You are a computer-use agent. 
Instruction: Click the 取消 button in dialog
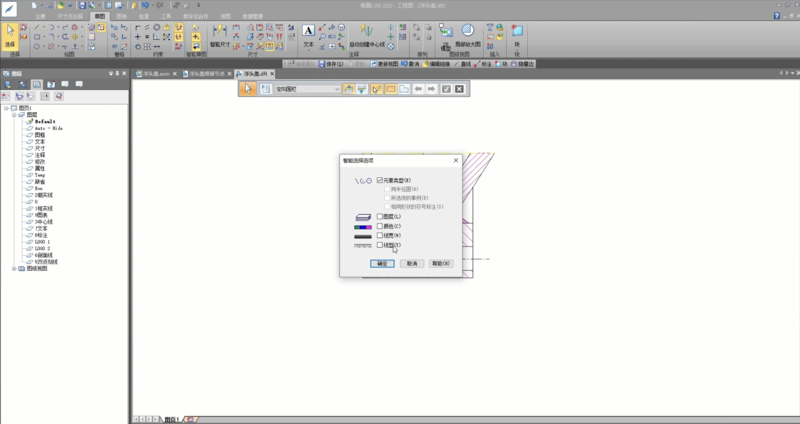[412, 263]
